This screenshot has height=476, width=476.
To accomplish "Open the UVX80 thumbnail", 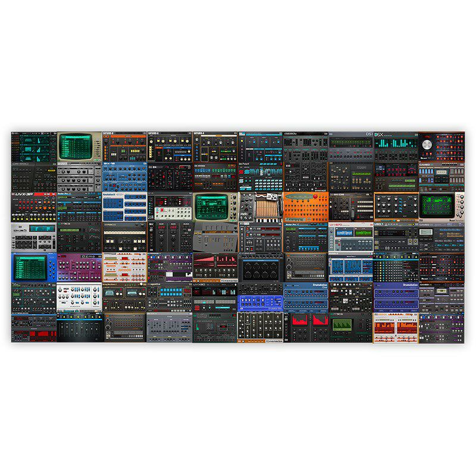I will pos(215,297).
